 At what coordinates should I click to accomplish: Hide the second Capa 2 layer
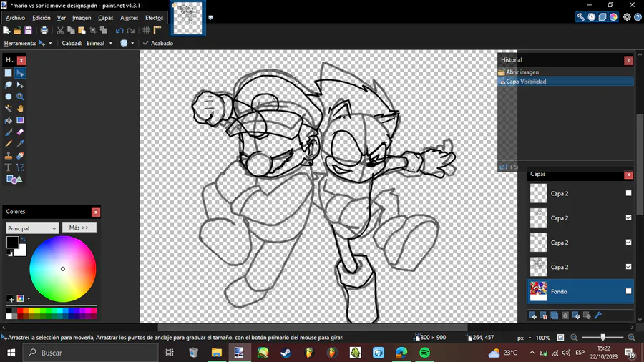pyautogui.click(x=628, y=217)
